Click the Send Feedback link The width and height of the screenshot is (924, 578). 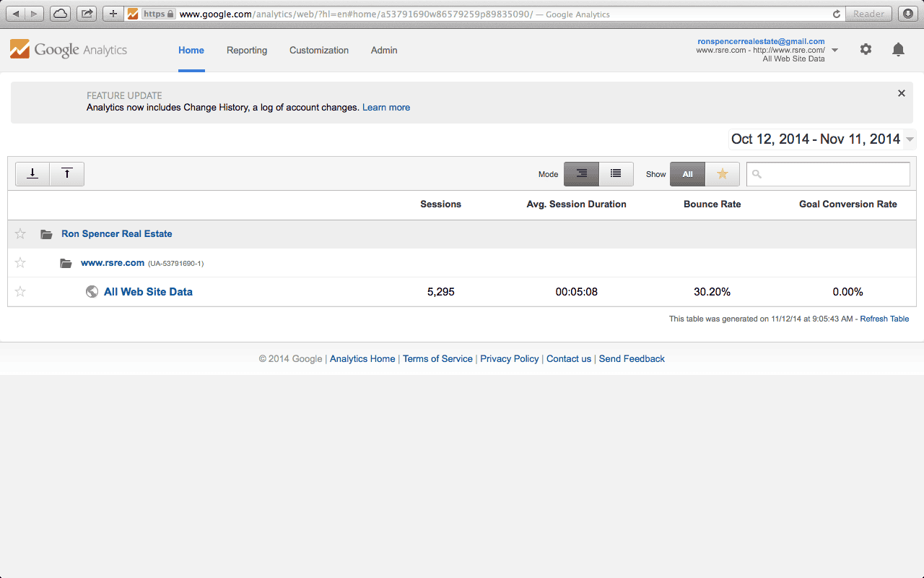tap(632, 358)
